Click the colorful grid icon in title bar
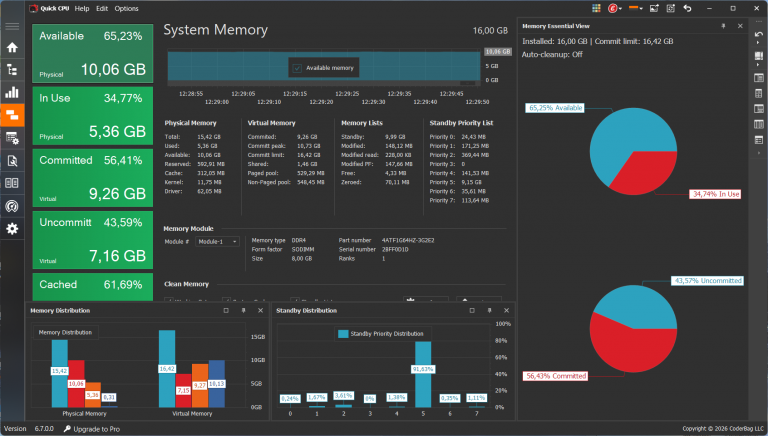The image size is (768, 436). [x=596, y=8]
